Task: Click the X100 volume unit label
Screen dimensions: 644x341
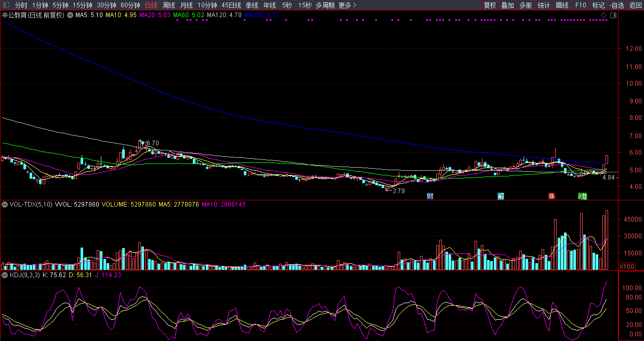Action: coord(628,266)
